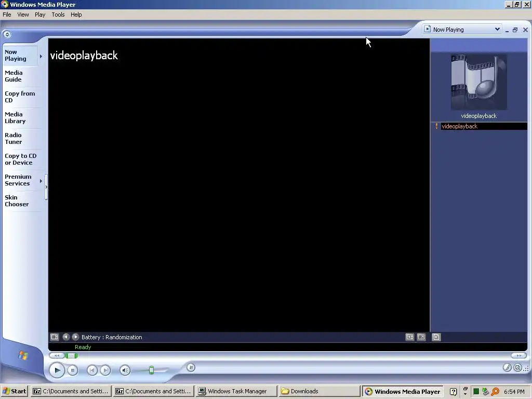Screen dimensions: 532x399
Task: Select videoplayback item in the playlist
Action: coord(484,126)
